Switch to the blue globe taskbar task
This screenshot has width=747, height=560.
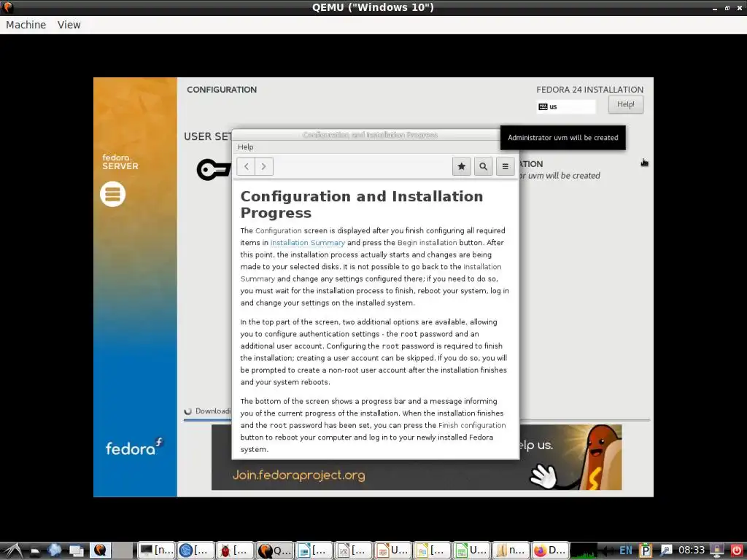click(196, 551)
